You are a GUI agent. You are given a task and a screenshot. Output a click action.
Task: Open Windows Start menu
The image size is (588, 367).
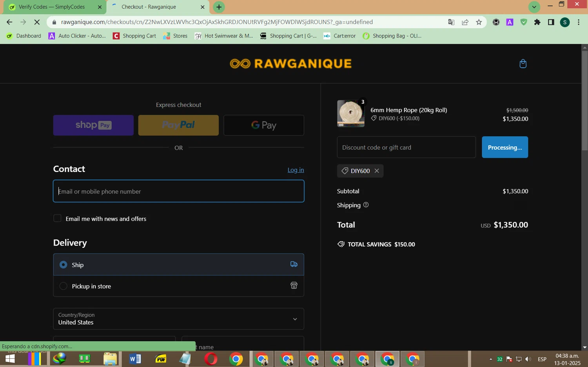[9, 359]
